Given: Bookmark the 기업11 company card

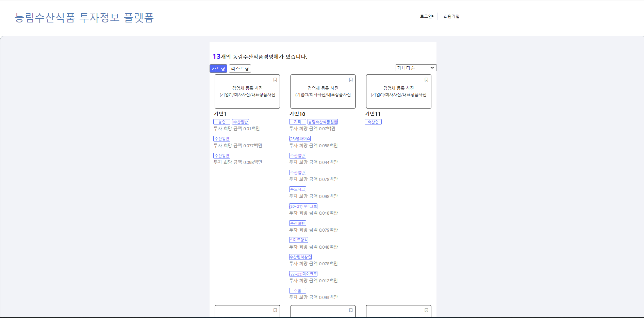Looking at the screenshot, I should coord(426,80).
